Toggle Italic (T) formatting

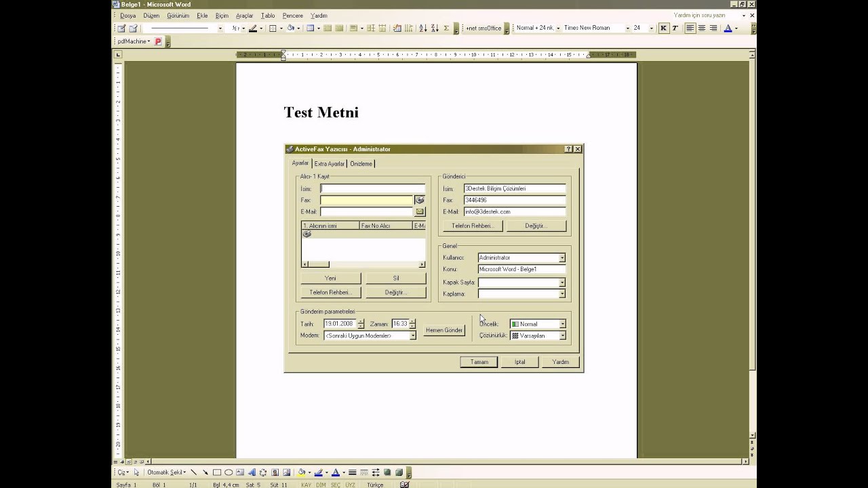pyautogui.click(x=675, y=28)
